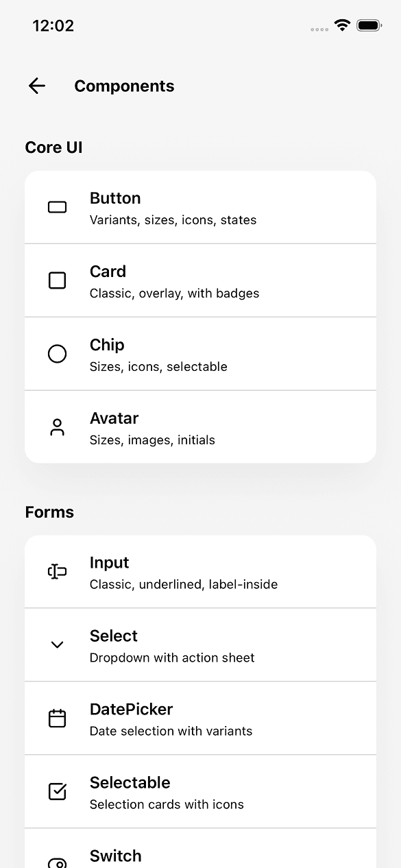The height and width of the screenshot is (868, 401).
Task: Click the back arrow icon
Action: pos(36,86)
